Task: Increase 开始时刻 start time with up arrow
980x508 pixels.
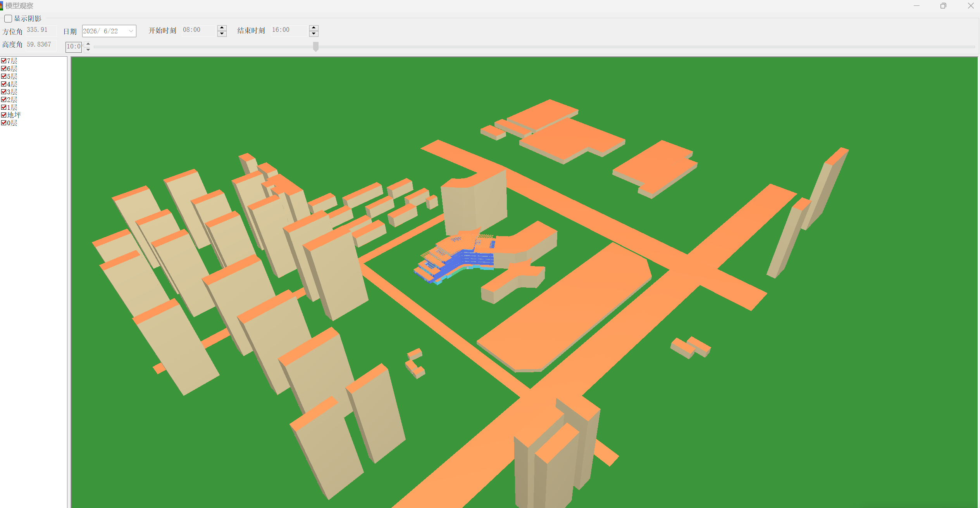Action: coord(222,28)
